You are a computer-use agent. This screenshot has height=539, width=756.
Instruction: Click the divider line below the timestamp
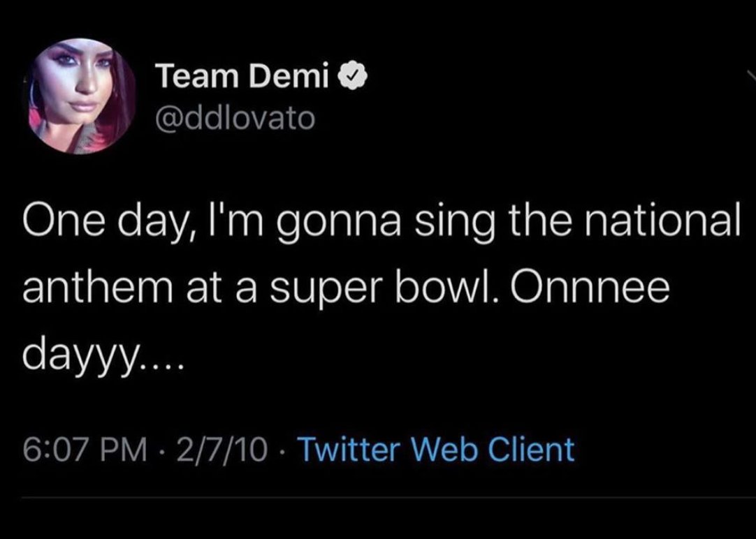coord(378,497)
